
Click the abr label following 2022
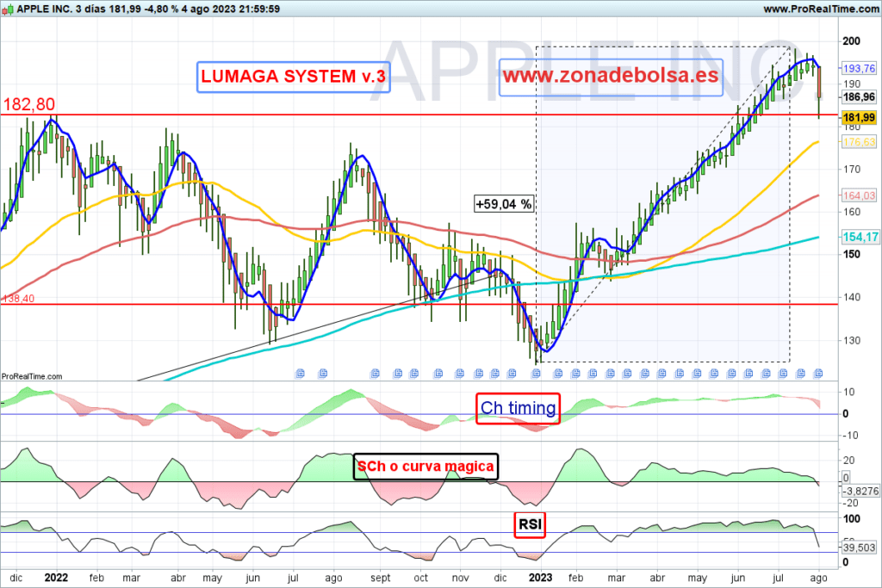[x=178, y=578]
